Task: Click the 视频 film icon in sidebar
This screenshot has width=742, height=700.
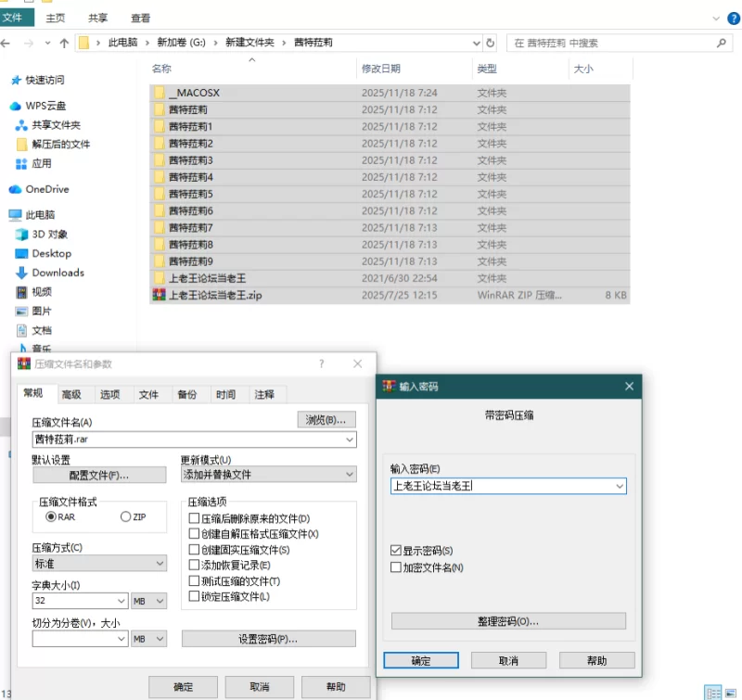Action: pos(21,292)
